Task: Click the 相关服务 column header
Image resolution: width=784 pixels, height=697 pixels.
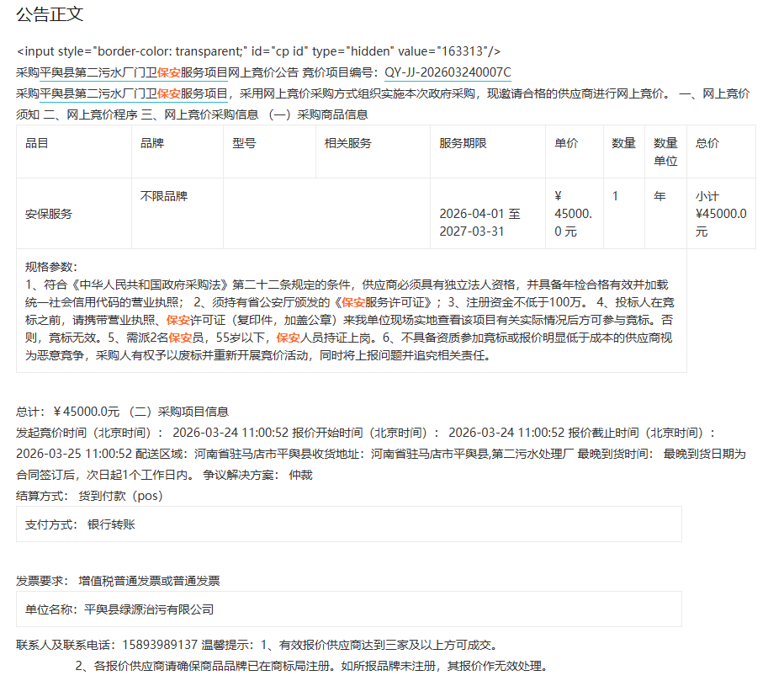Action: coord(347,144)
